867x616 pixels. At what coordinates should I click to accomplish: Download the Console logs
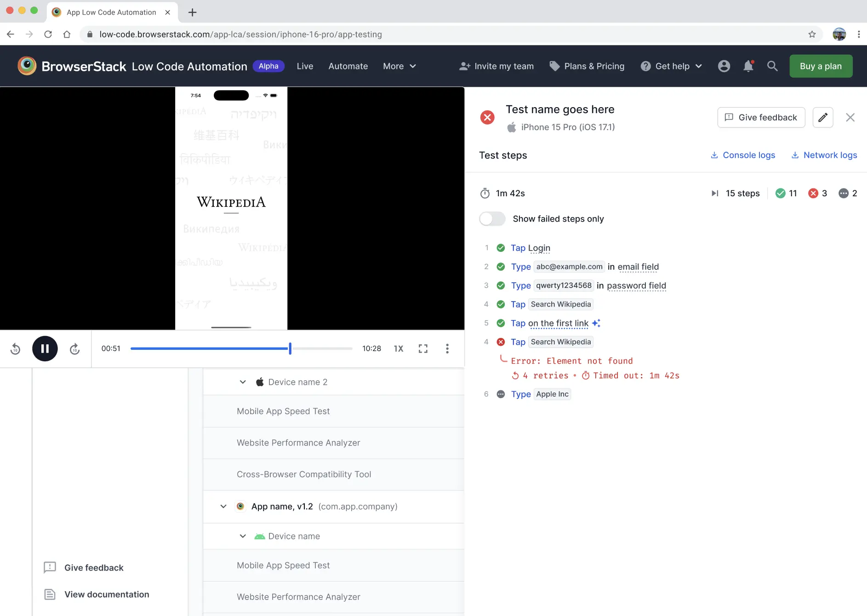[742, 155]
